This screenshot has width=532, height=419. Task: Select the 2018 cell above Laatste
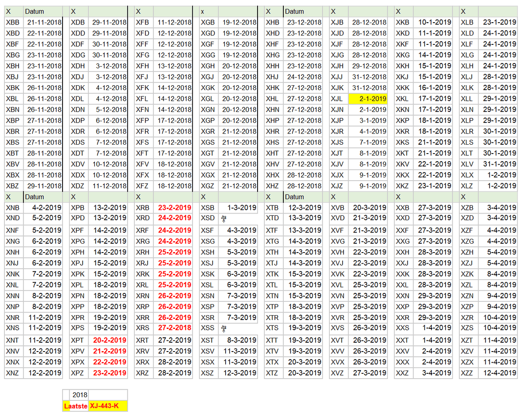[x=80, y=395]
